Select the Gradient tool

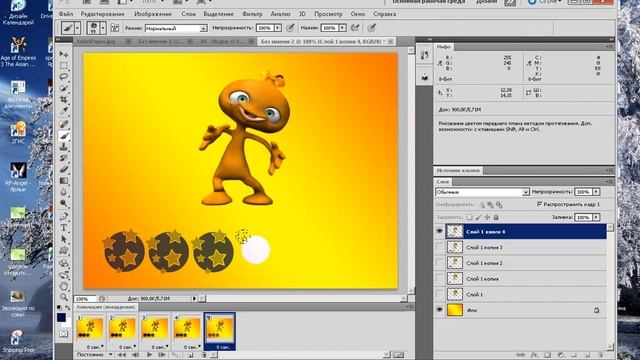coord(64,181)
